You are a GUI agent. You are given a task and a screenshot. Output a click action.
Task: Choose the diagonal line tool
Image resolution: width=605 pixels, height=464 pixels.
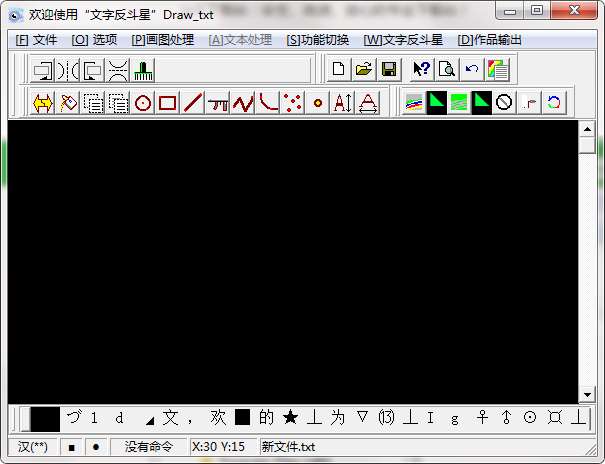point(193,103)
